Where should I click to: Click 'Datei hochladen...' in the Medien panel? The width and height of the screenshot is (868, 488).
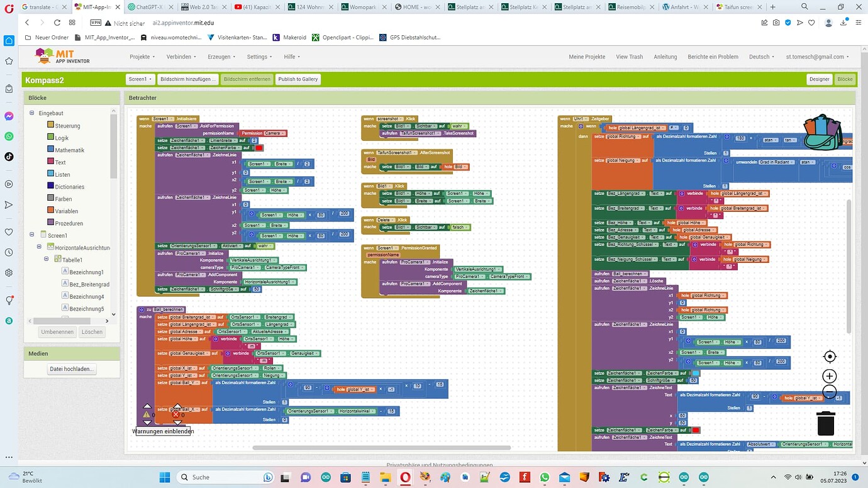pos(71,369)
